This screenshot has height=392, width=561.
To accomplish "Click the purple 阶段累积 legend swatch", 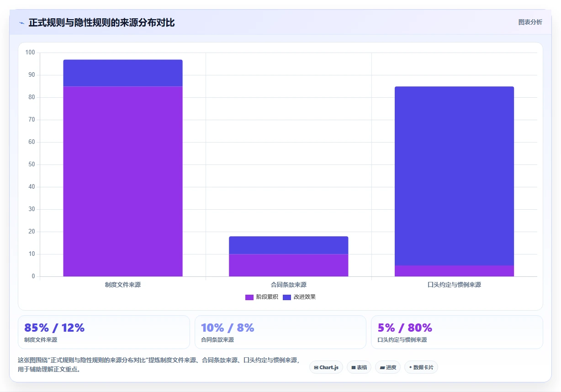I will click(249, 297).
